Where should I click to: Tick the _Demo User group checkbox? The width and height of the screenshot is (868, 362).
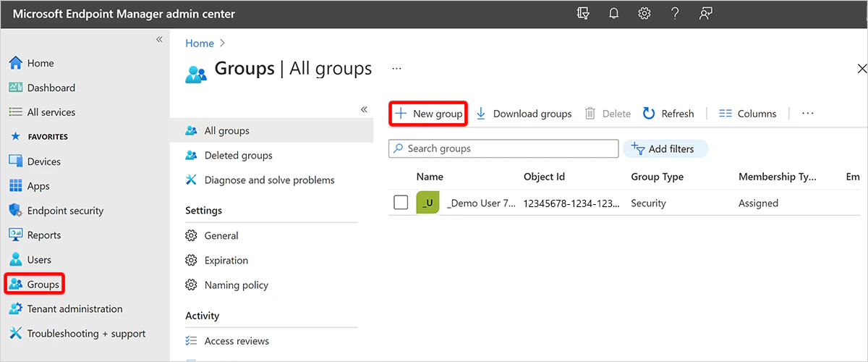(x=401, y=203)
